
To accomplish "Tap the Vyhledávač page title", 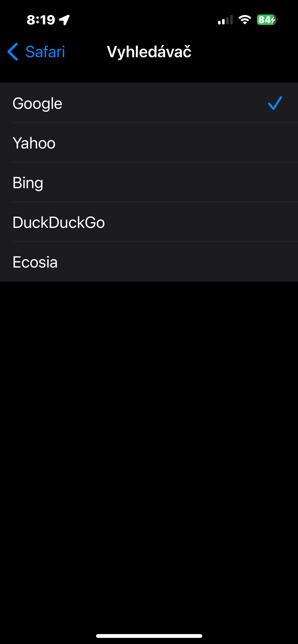I will (x=149, y=52).
